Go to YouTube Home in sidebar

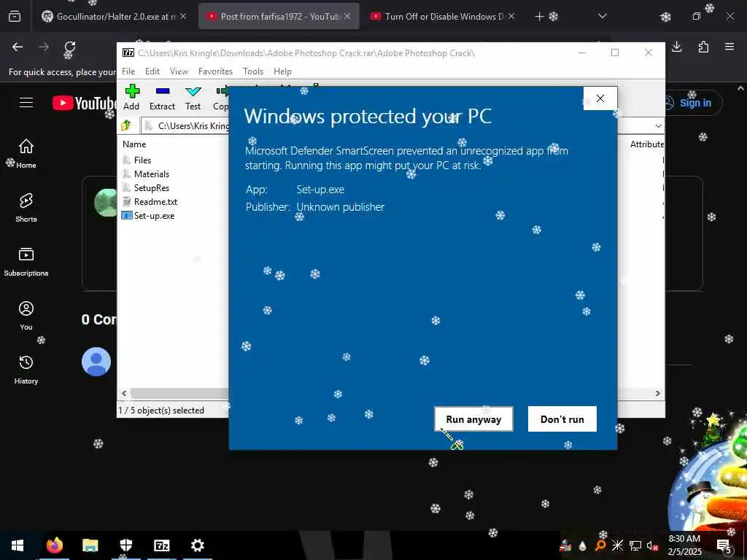pos(26,153)
